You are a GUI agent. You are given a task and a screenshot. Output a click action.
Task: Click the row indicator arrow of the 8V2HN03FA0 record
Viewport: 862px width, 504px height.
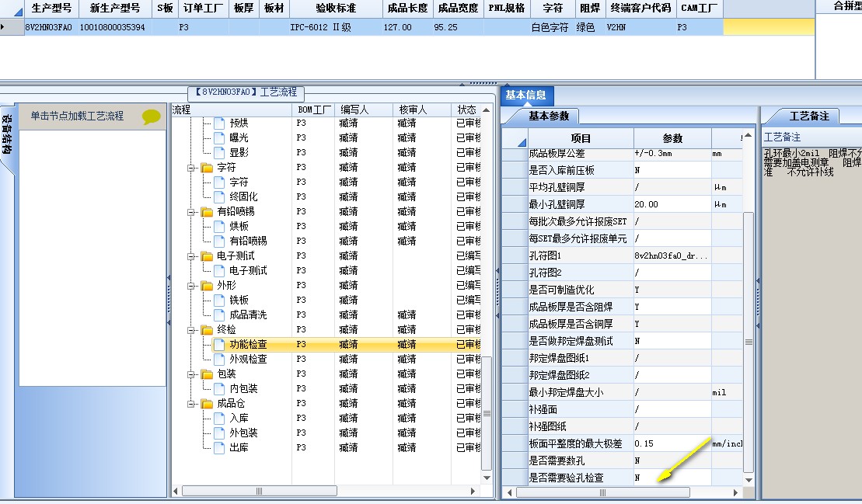click(x=3, y=26)
